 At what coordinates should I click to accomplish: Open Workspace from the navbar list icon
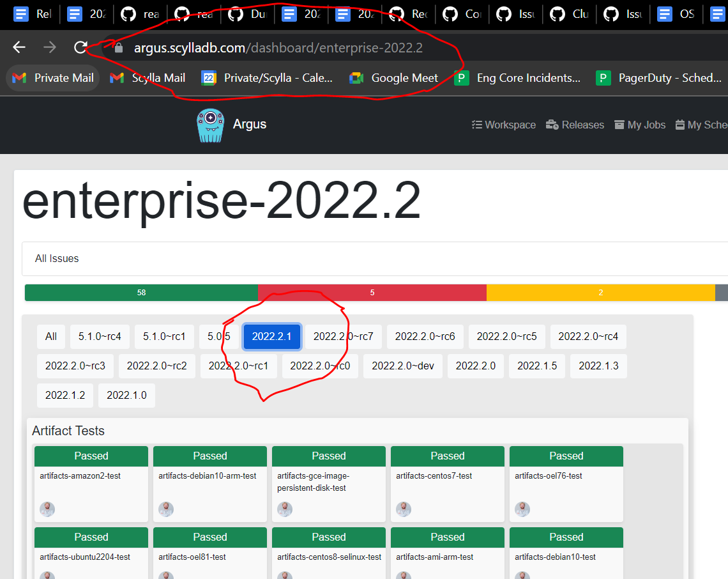[478, 125]
